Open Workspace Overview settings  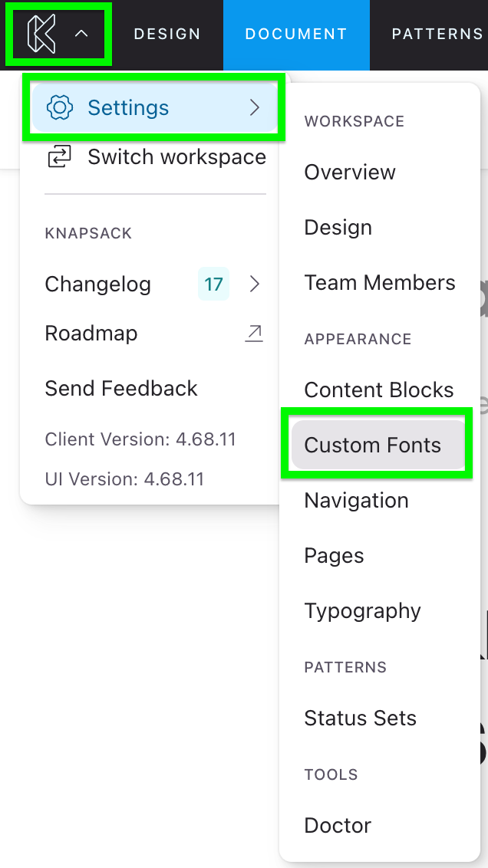point(350,173)
